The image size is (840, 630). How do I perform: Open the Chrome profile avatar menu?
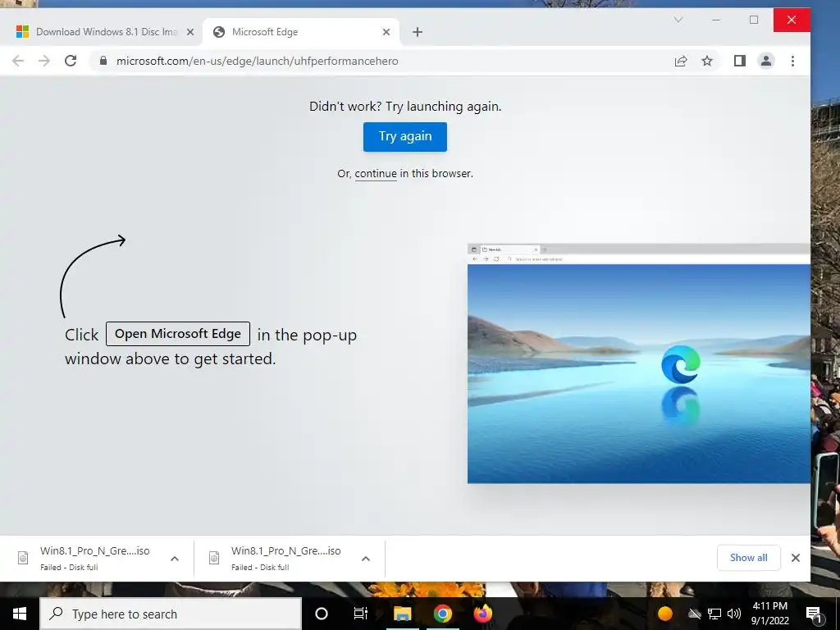[766, 61]
